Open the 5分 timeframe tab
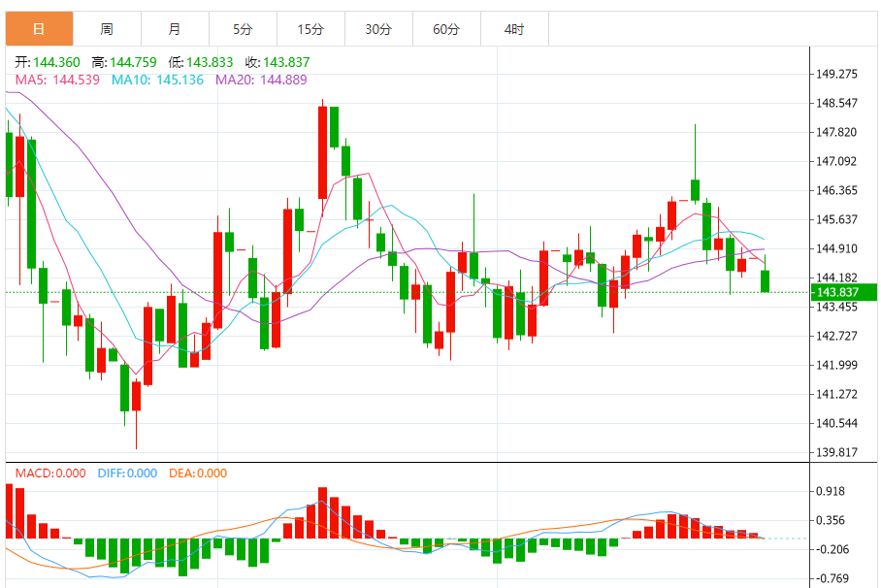This screenshot has width=881, height=588. [x=243, y=29]
